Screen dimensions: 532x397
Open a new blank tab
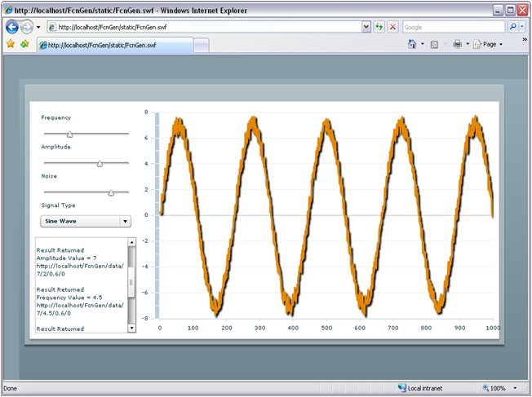[201, 45]
